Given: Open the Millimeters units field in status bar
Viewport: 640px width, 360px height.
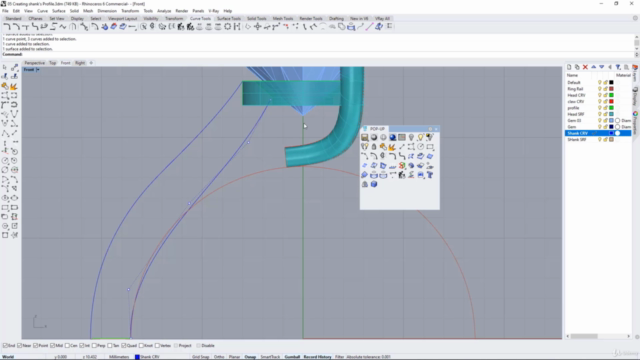Looking at the screenshot, I should click(119, 357).
